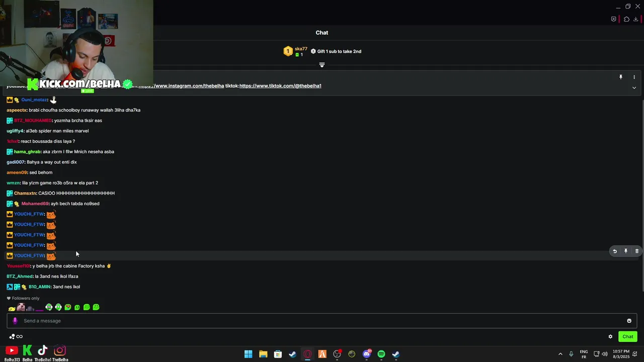Click the infinity icon below message box
The width and height of the screenshot is (644, 362).
(x=20, y=336)
